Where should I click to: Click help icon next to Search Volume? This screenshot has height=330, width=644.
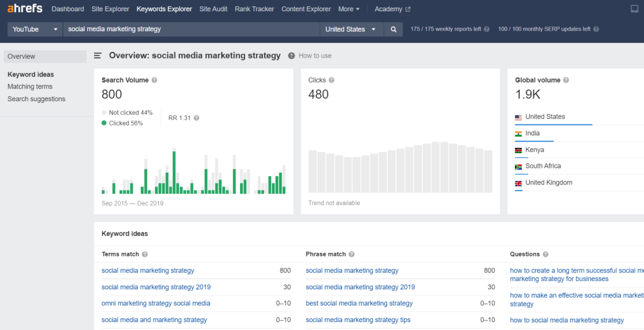click(x=155, y=80)
